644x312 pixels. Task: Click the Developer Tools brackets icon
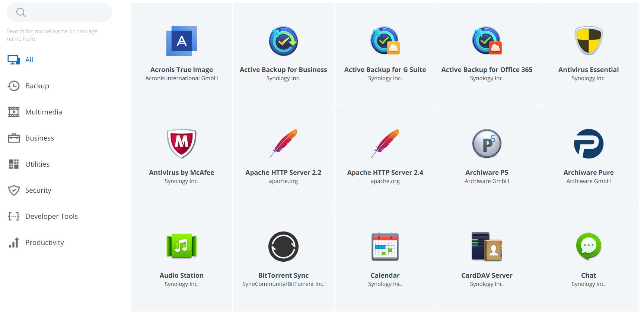click(14, 216)
